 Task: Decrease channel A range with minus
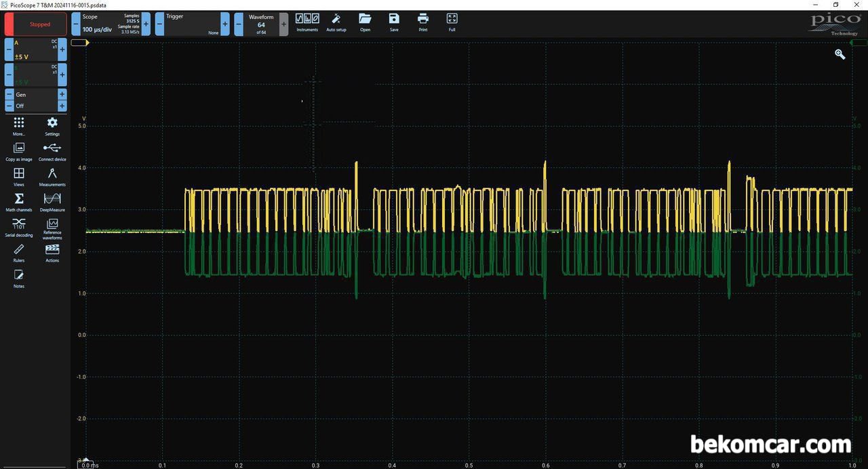pos(9,49)
